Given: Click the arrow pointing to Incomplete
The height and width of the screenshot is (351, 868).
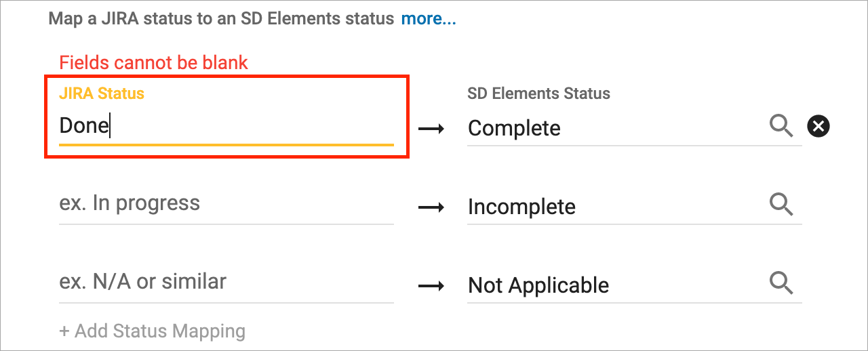Looking at the screenshot, I should pos(431,207).
